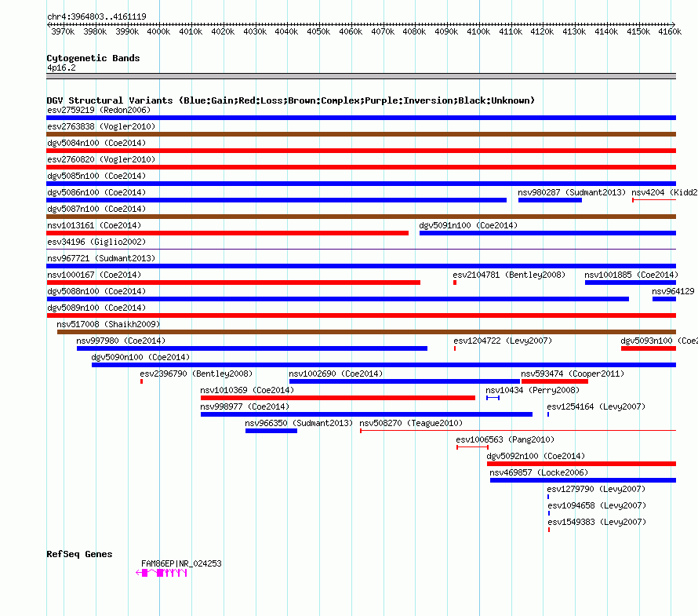Viewport: 698px width, 616px height.
Task: Click nsv517008 (Shaikh2009) complex variant label
Action: click(108, 324)
